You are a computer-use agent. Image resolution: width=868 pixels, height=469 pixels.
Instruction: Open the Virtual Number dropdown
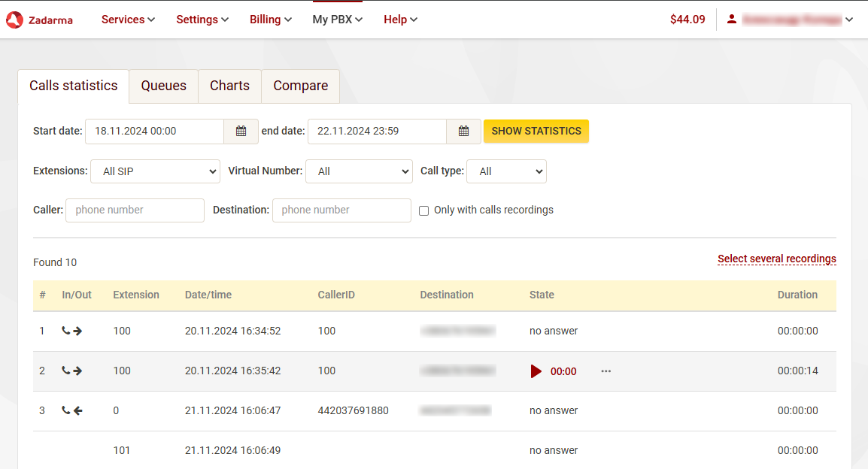tap(359, 171)
